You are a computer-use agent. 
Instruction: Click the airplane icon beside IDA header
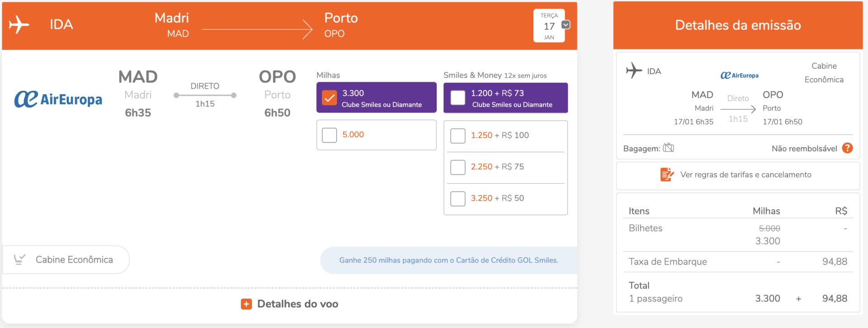[19, 24]
